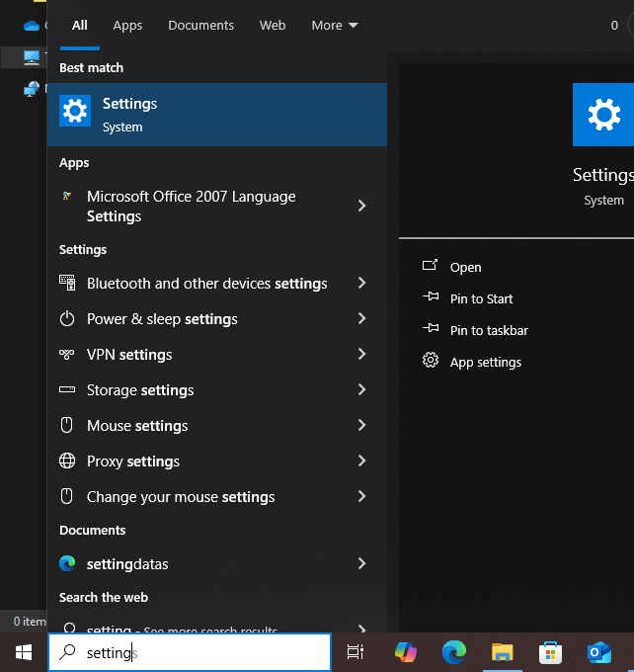Expand Microsoft Office 2007 Language Settings chevron
Screen dimensions: 634x672
[x=362, y=206]
